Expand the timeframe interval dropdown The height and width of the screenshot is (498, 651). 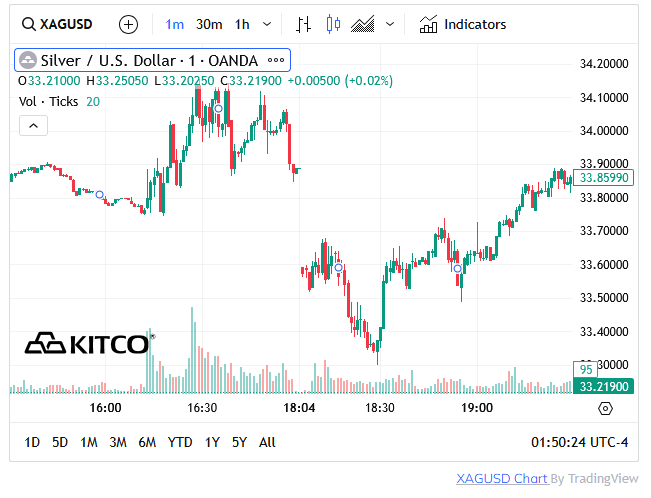click(267, 25)
